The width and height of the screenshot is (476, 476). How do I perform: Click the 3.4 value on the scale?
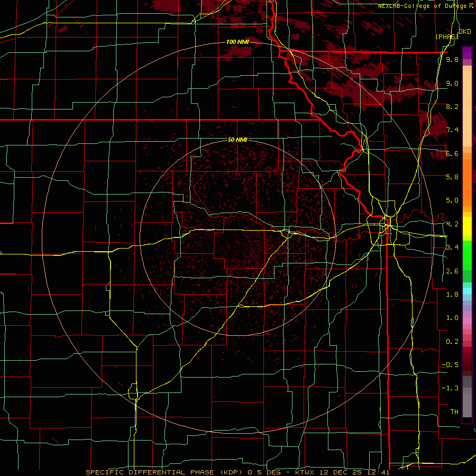[452, 248]
